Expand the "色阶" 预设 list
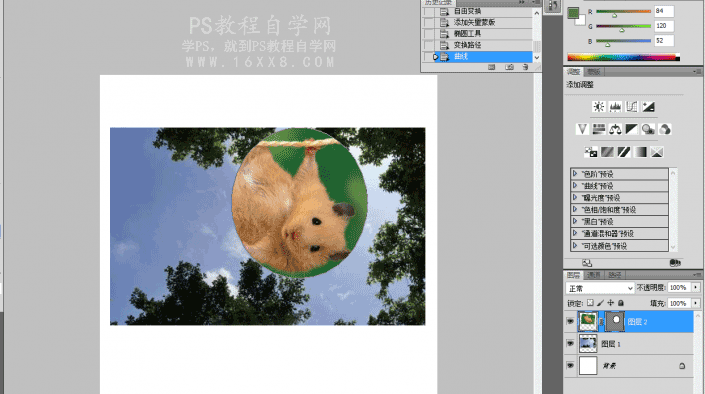Image resolution: width=705 pixels, height=394 pixels. pyautogui.click(x=575, y=174)
